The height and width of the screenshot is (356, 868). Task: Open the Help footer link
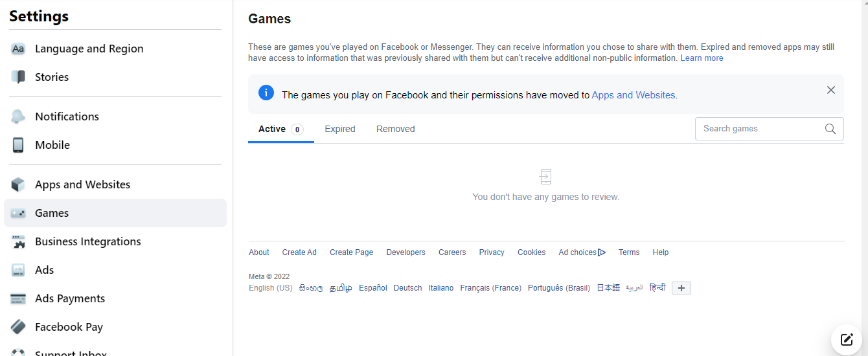[x=661, y=252]
